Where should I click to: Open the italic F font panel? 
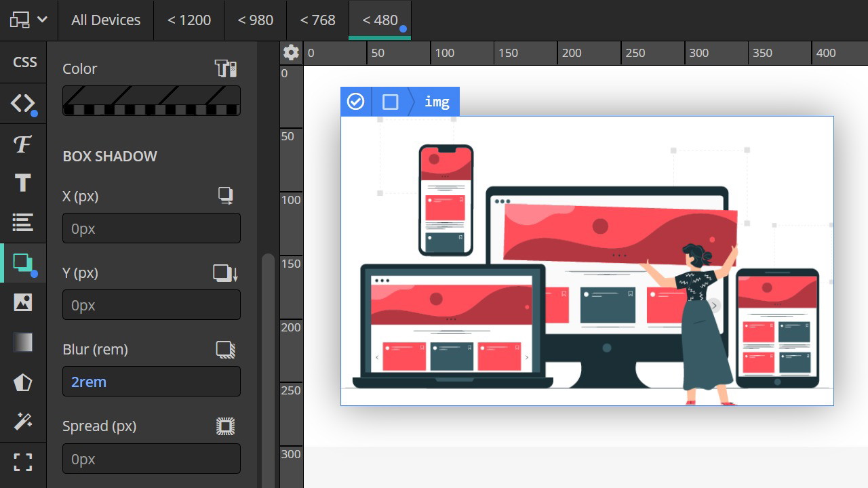click(x=23, y=144)
